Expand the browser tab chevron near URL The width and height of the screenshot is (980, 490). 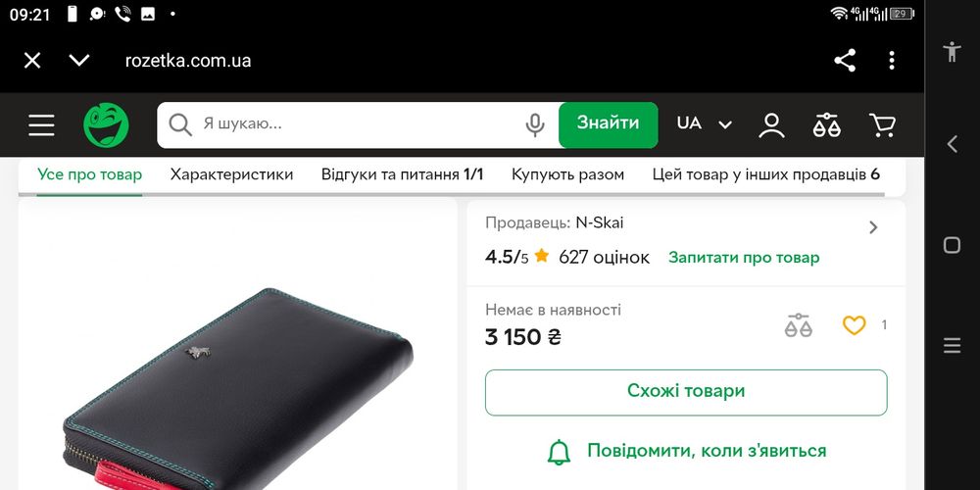click(79, 61)
